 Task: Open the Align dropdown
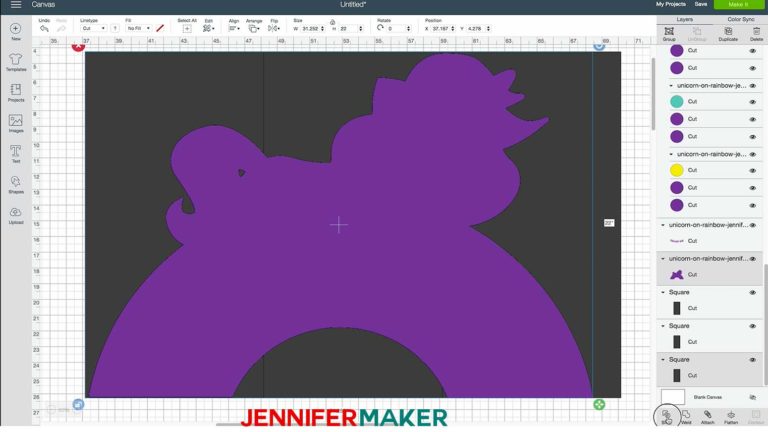[234, 28]
